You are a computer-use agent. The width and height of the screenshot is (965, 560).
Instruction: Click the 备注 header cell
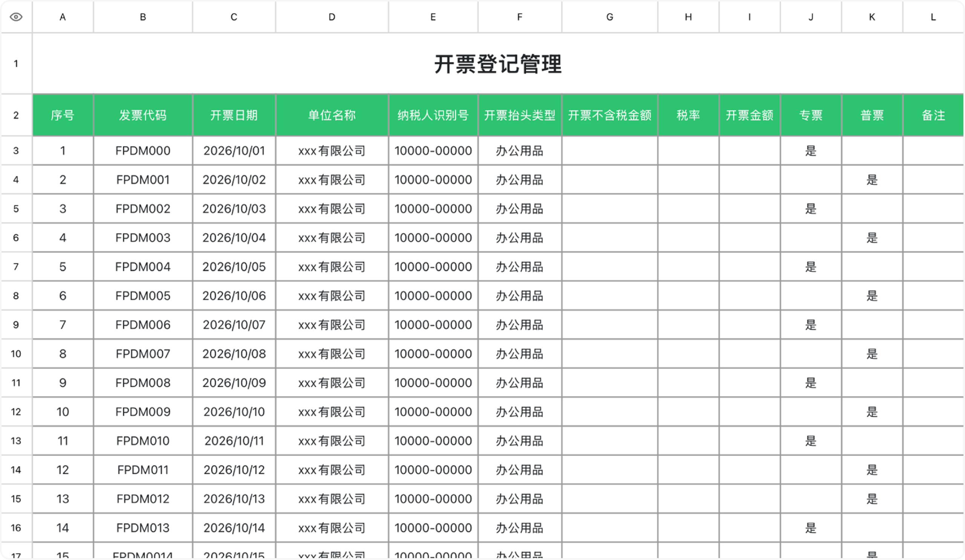click(x=933, y=115)
